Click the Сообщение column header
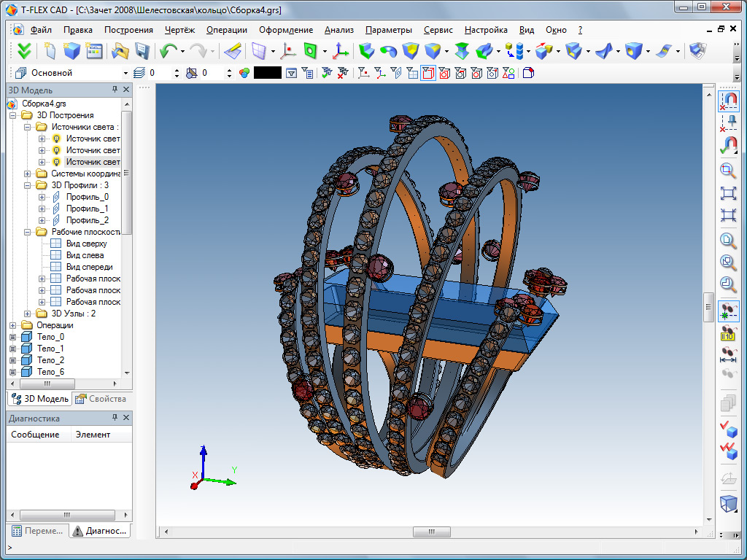This screenshot has height=560, width=747. pyautogui.click(x=36, y=435)
